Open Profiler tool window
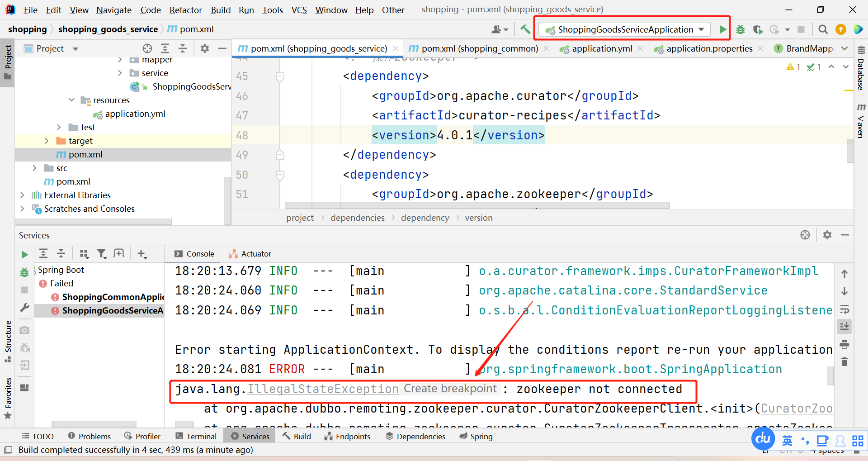 pyautogui.click(x=142, y=436)
